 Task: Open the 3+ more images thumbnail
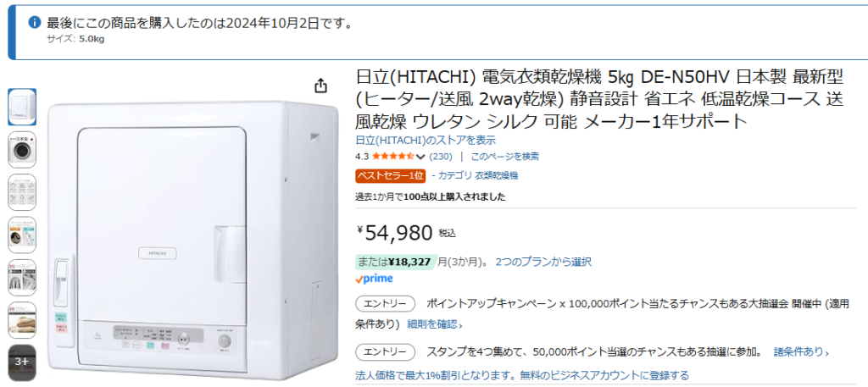coord(22,362)
